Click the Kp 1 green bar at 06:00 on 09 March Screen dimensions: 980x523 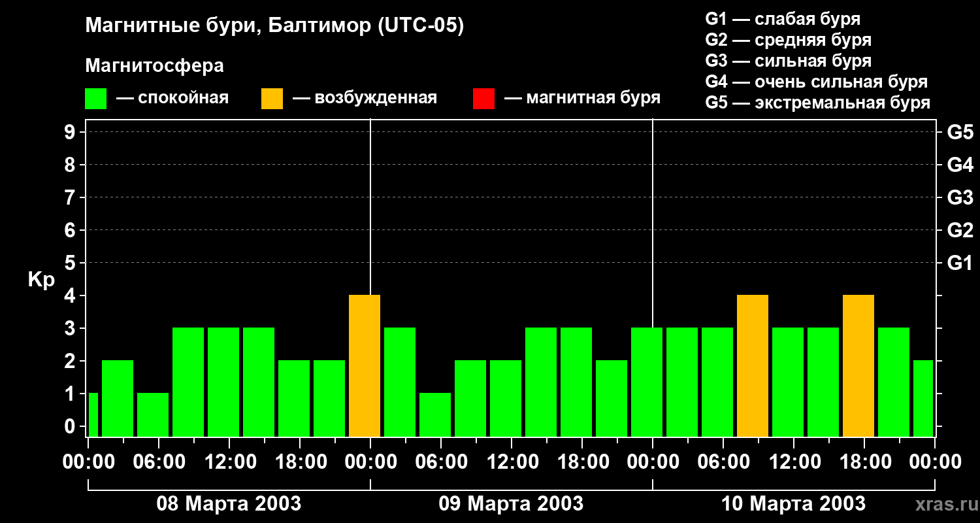(x=435, y=415)
